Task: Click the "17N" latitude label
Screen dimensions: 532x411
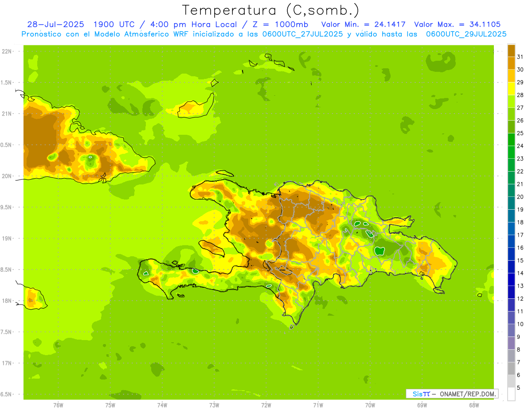Action: coord(8,363)
